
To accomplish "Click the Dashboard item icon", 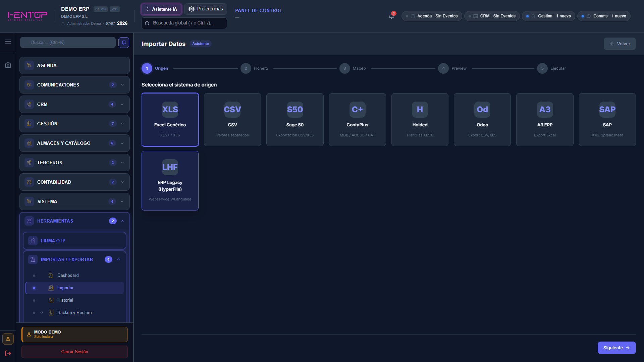I will (51, 276).
